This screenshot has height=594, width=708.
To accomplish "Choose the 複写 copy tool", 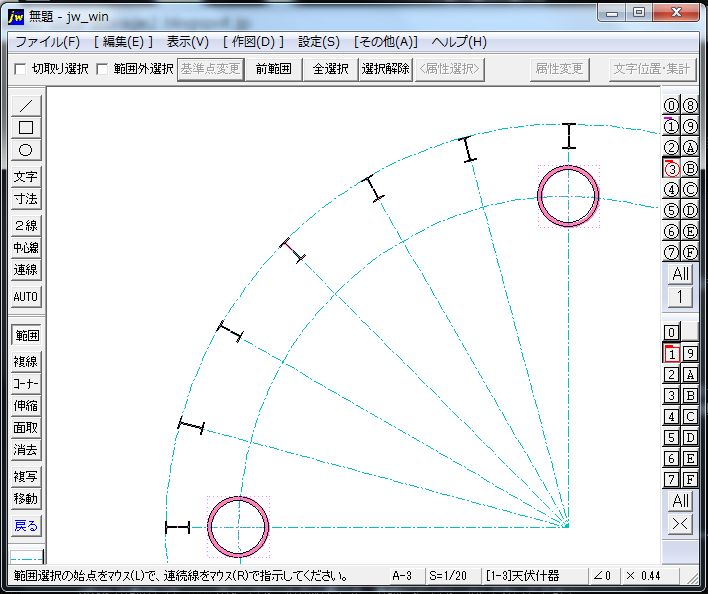I will [26, 476].
